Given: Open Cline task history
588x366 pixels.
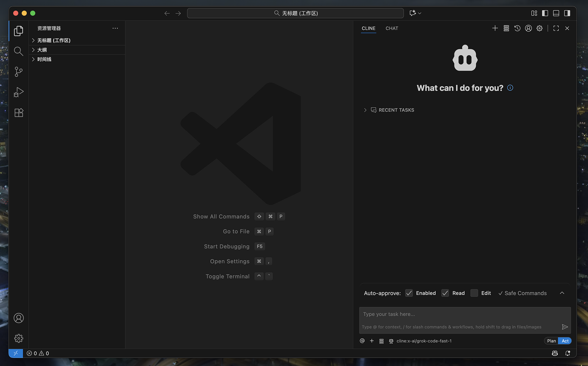Looking at the screenshot, I should tap(517, 28).
